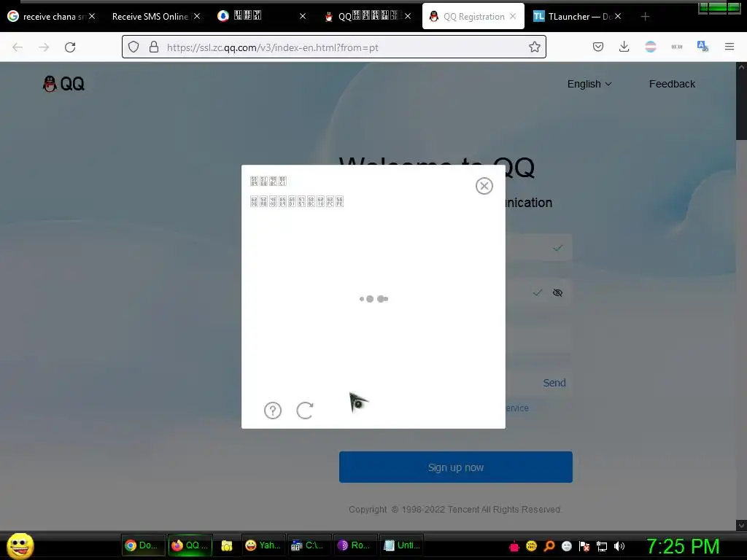Screen dimensions: 747x560
Task: Bookmark this page with the star icon
Action: (x=535, y=47)
